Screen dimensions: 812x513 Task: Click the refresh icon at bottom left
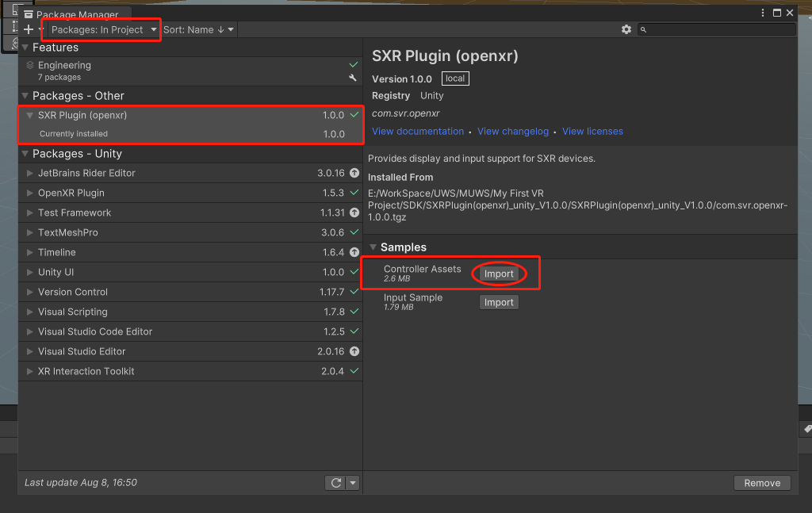[335, 483]
